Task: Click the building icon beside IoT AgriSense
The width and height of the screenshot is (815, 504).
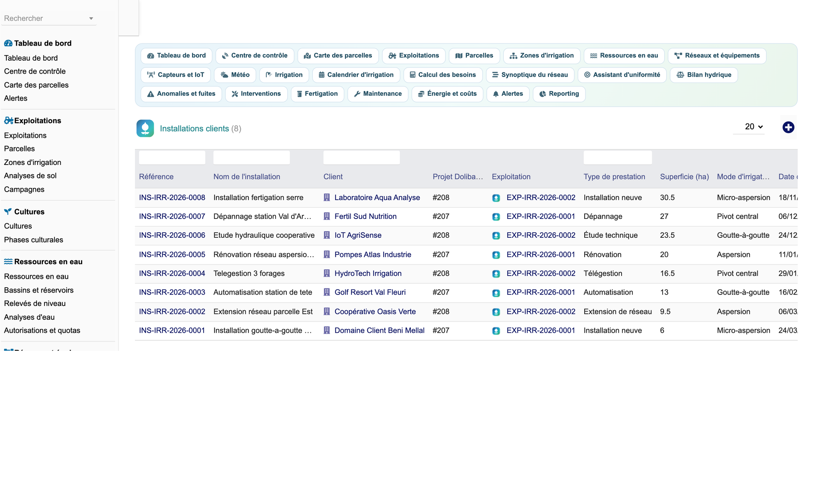Action: point(327,235)
